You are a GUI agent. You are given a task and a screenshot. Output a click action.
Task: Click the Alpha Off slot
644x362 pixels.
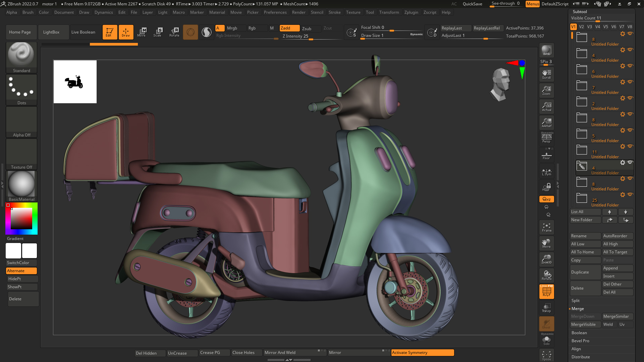tap(21, 122)
